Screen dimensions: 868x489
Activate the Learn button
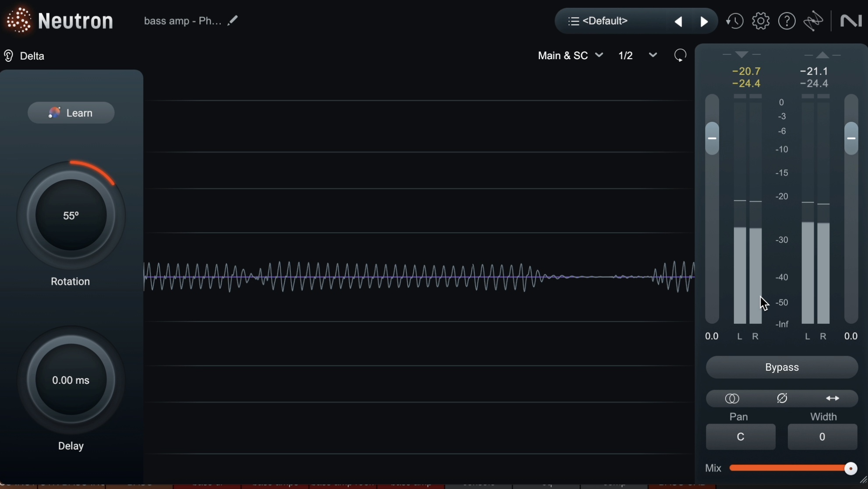click(x=71, y=113)
